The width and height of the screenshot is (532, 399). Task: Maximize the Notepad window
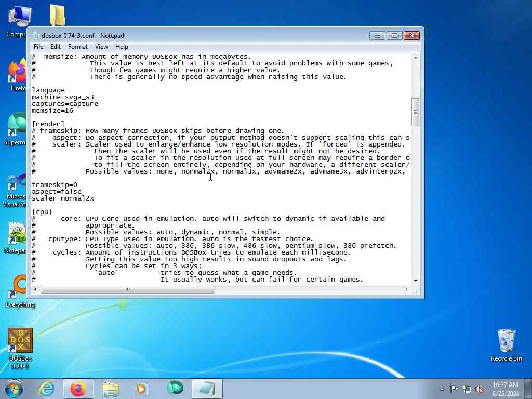[x=394, y=36]
